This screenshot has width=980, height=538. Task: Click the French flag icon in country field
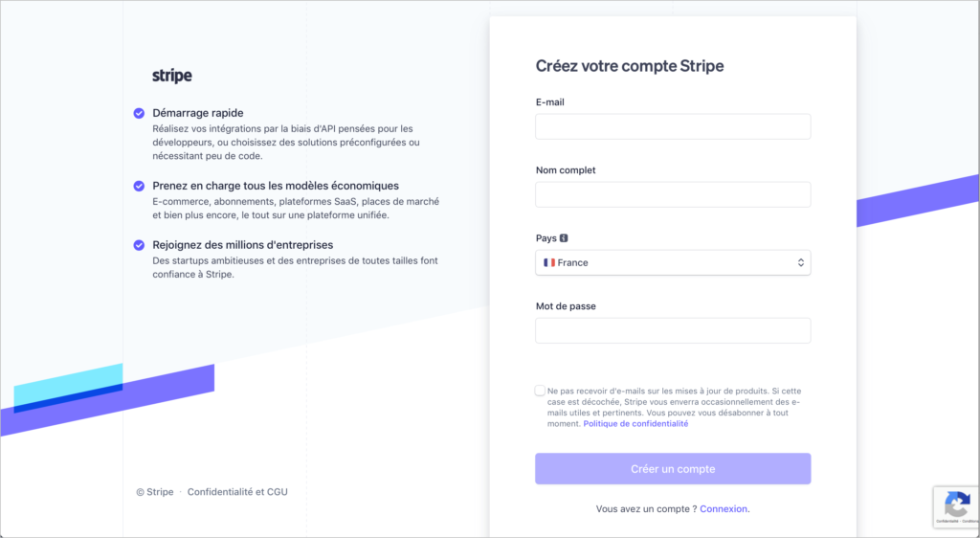click(549, 262)
